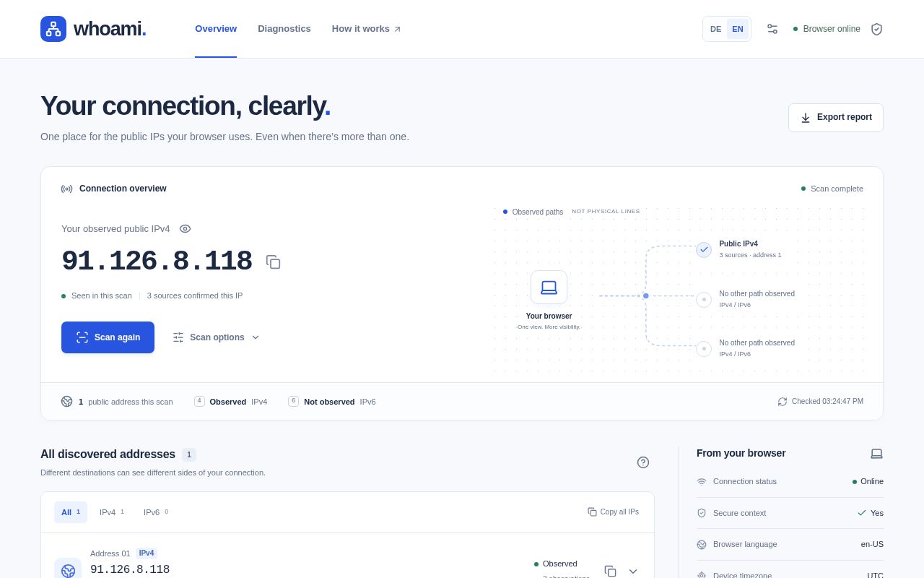Click the '3 sources confirmed this IP' text

[x=195, y=296]
